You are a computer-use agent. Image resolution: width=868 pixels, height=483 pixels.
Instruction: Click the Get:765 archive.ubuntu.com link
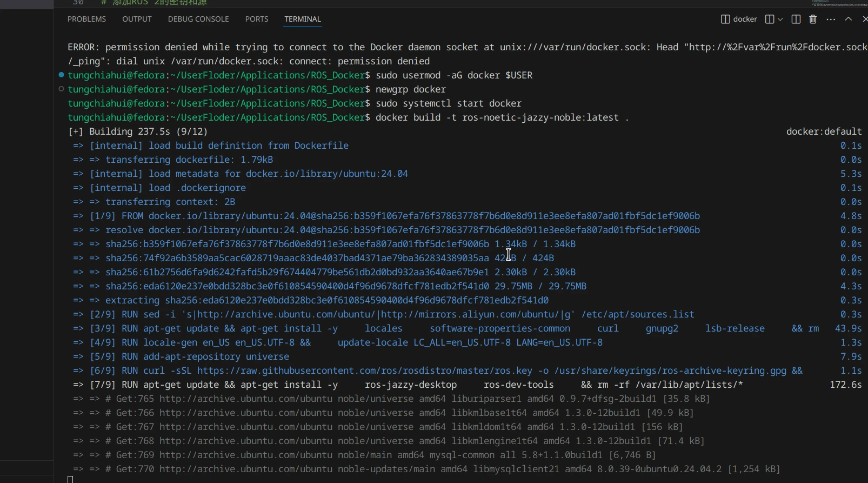(246, 399)
